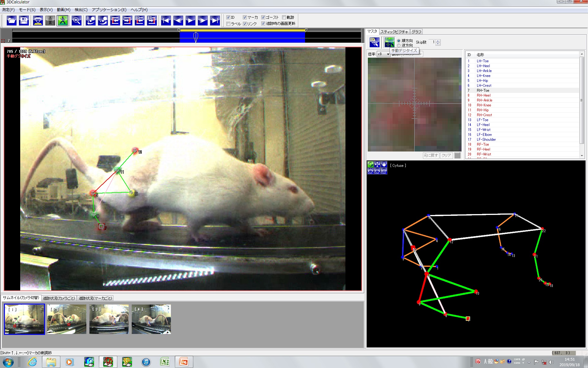Jump to the last frame button
Image resolution: width=588 pixels, height=368 pixels.
click(215, 21)
